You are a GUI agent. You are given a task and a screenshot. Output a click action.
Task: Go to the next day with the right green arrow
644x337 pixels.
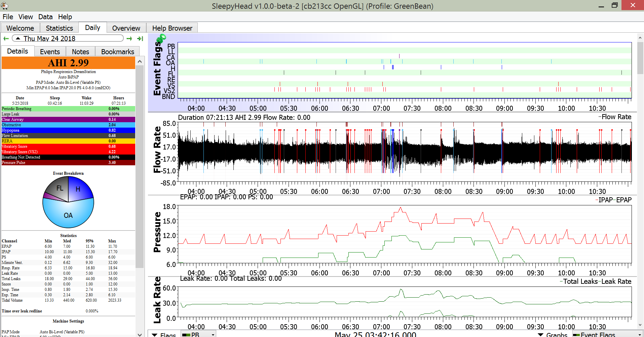[x=129, y=39]
